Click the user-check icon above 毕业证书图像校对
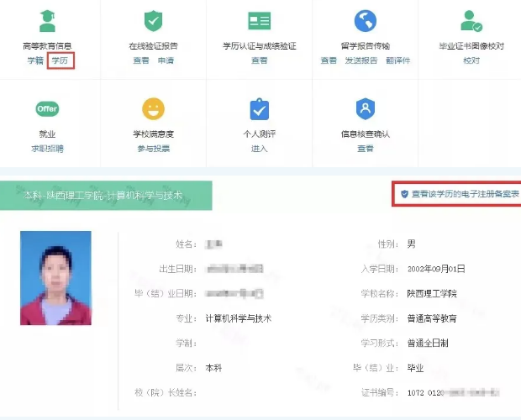 coord(471,21)
